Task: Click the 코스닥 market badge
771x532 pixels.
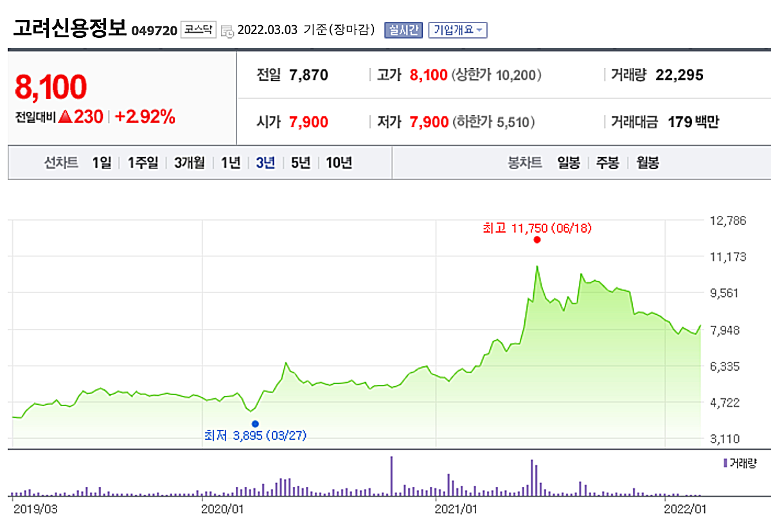Action: pos(199,30)
